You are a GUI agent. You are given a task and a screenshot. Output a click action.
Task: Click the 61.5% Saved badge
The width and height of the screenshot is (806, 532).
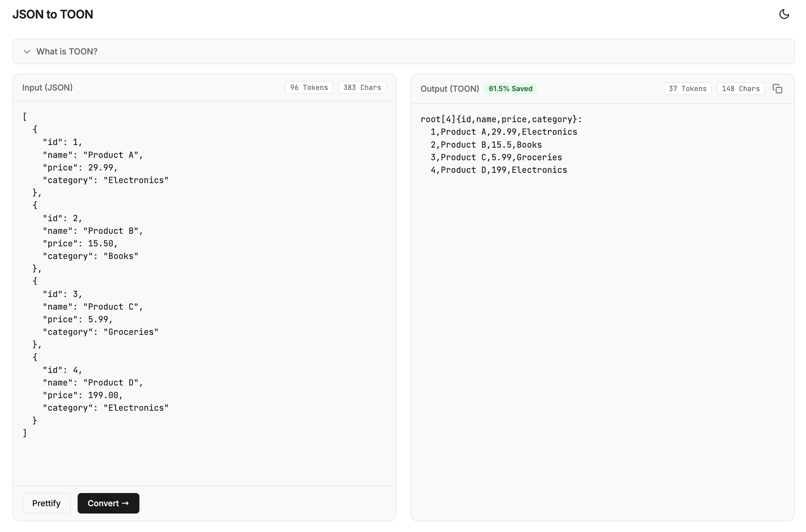pyautogui.click(x=510, y=88)
